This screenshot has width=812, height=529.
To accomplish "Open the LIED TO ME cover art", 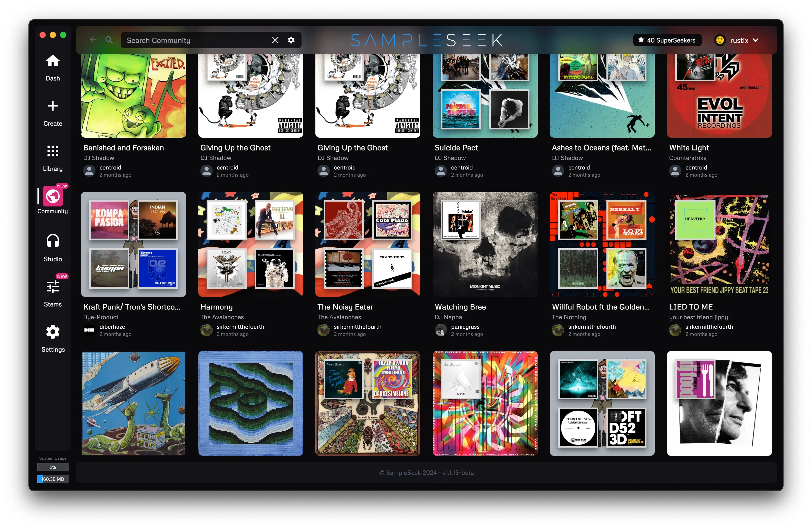I will point(719,244).
